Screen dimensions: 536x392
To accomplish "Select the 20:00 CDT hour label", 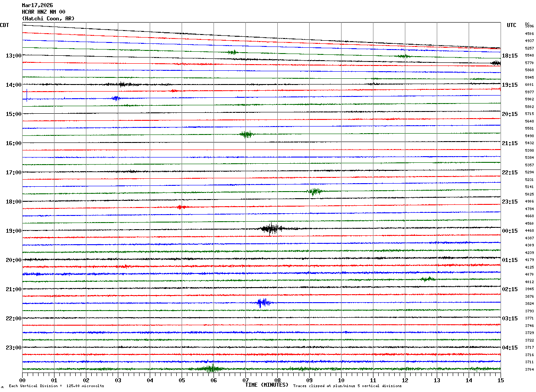I will 14,260.
